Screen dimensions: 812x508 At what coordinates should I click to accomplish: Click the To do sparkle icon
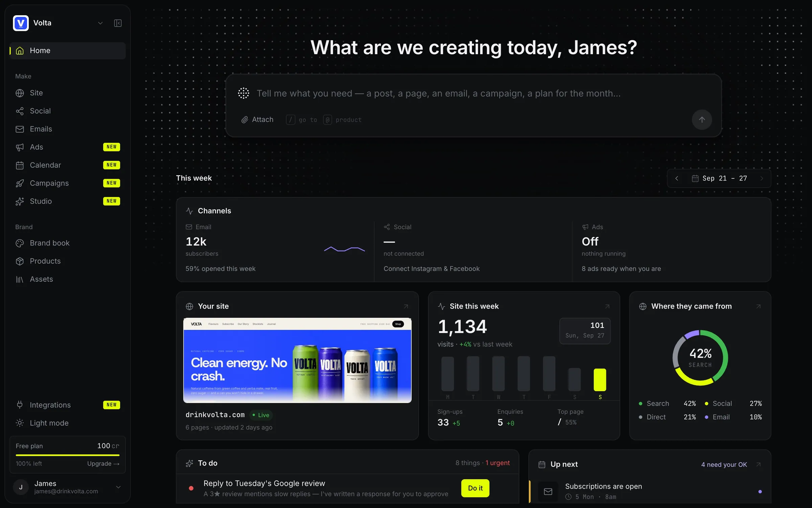coord(189,463)
